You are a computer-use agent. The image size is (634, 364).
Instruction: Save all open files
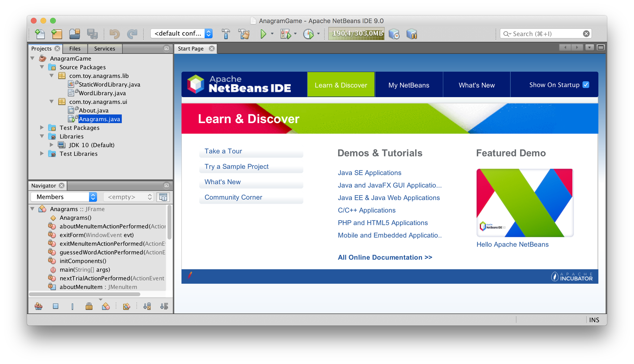pyautogui.click(x=93, y=34)
